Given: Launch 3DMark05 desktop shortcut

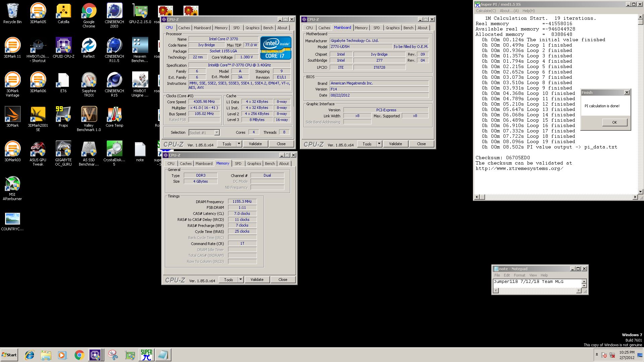Looking at the screenshot, I should pyautogui.click(x=38, y=13).
